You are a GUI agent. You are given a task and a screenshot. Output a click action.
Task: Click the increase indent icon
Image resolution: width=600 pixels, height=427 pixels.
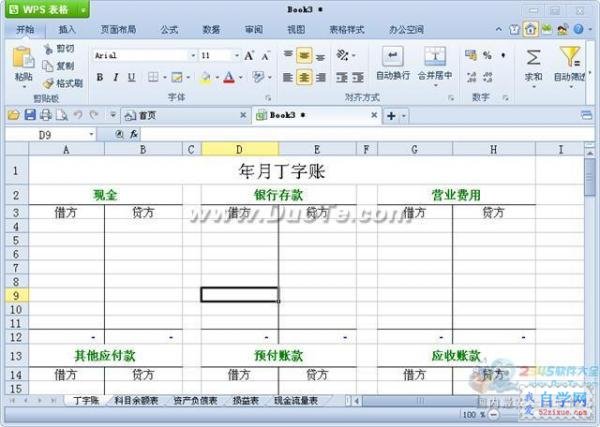pos(358,78)
